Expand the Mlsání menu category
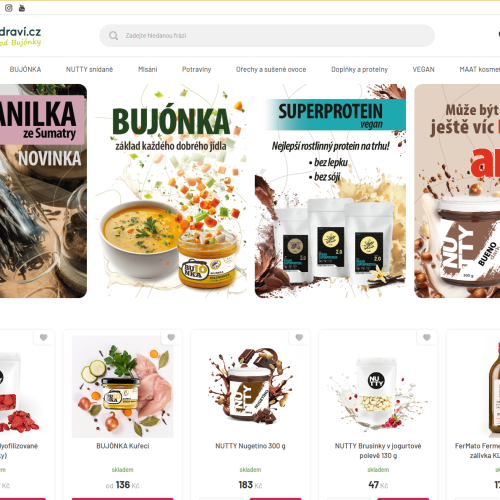Image resolution: width=500 pixels, height=500 pixels. point(148,69)
